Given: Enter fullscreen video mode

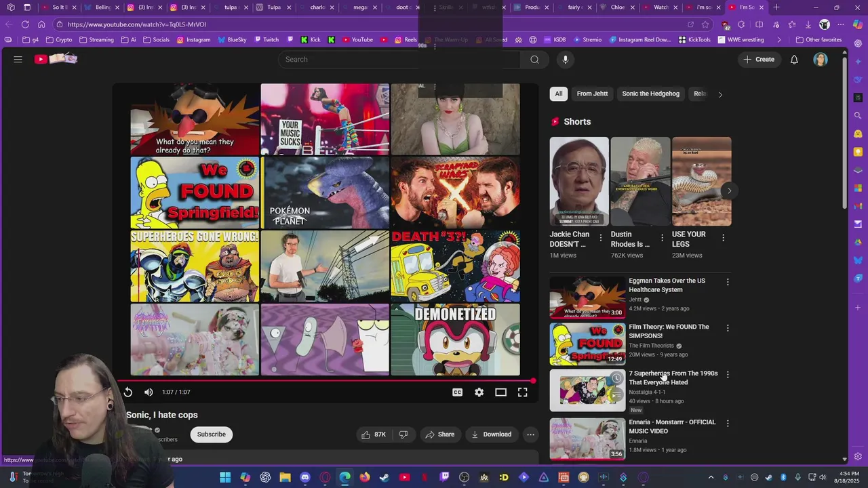Looking at the screenshot, I should (x=522, y=392).
